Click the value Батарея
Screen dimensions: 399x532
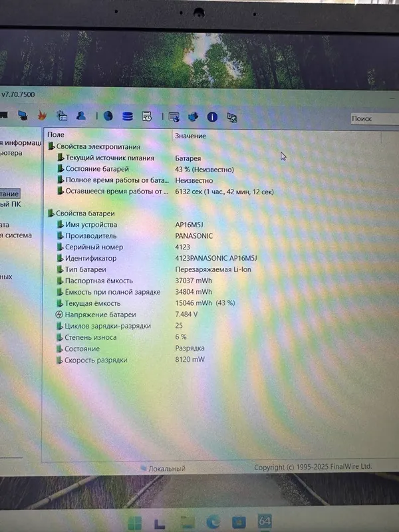pyautogui.click(x=188, y=158)
